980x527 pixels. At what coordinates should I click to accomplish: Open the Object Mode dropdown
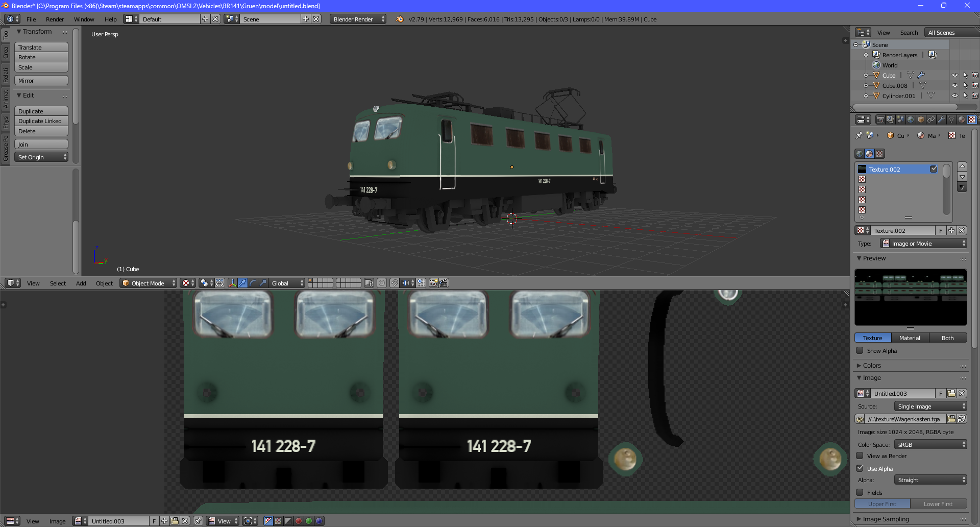[x=148, y=283]
